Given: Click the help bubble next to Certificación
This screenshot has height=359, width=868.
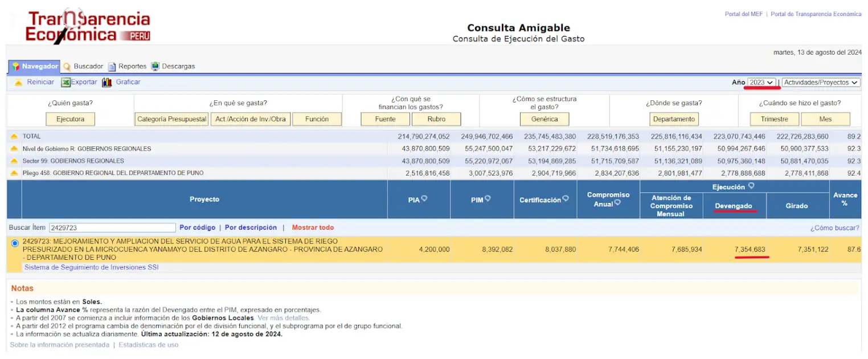Looking at the screenshot, I should pos(566,199).
